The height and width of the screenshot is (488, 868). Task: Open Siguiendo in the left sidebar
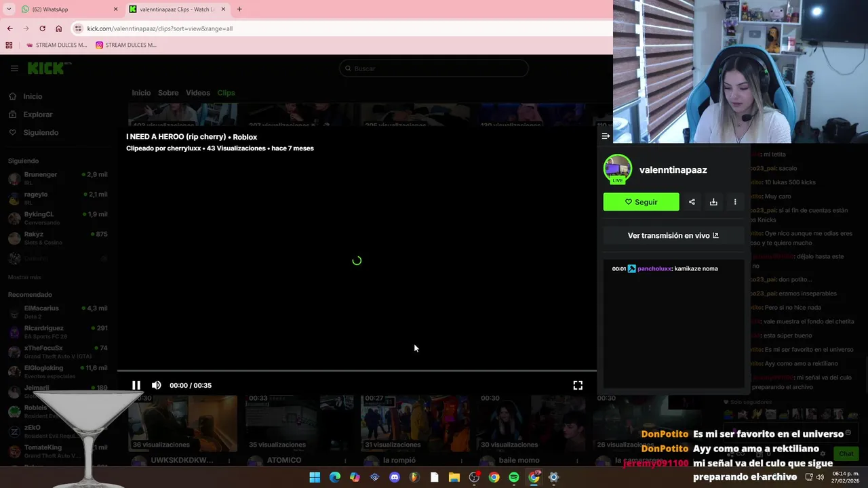[41, 133]
